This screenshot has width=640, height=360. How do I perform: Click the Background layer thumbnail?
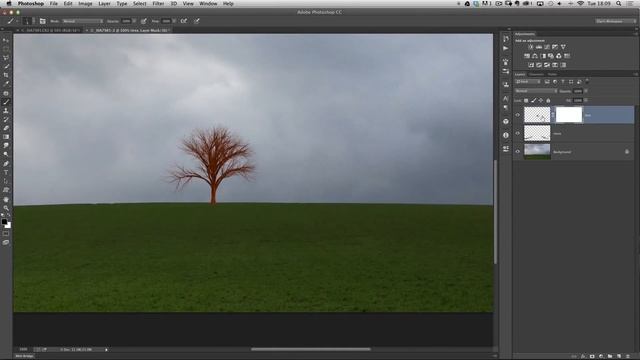click(537, 151)
